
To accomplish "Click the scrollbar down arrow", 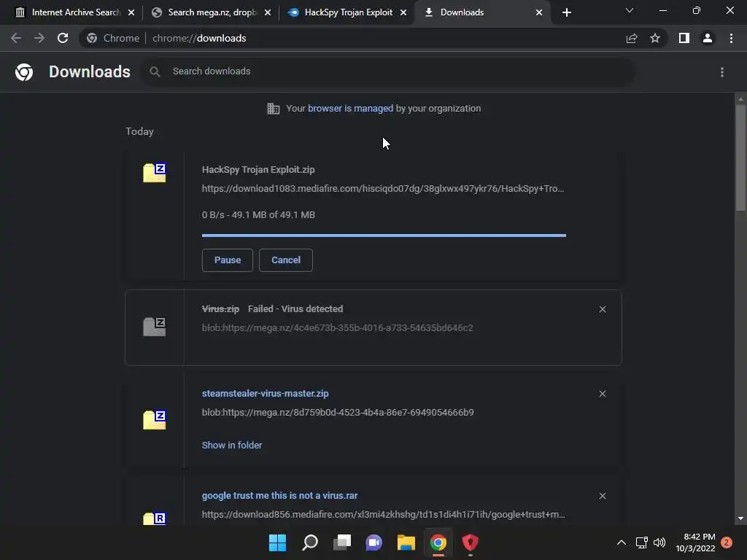I will tap(740, 518).
